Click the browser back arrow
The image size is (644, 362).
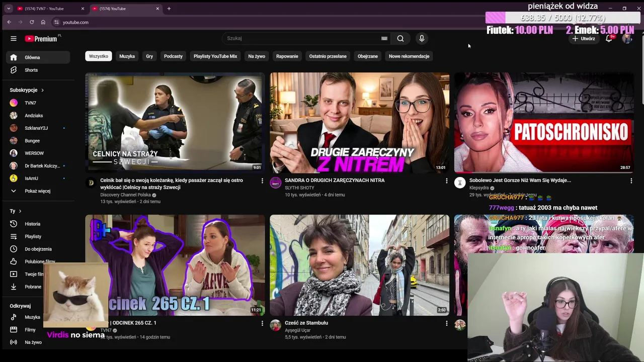coord(9,22)
